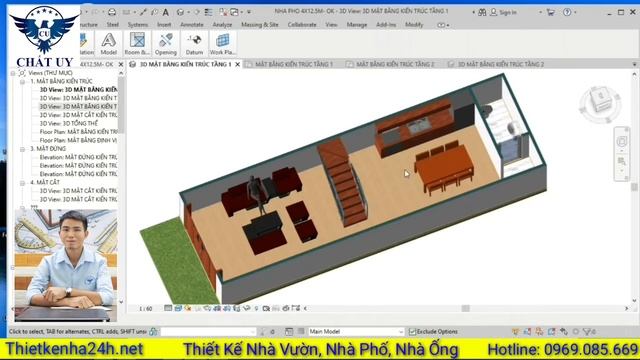Click Switch Windows icon in quick access toolbar
Image resolution: width=640 pixels, height=360 pixels.
click(x=234, y=12)
